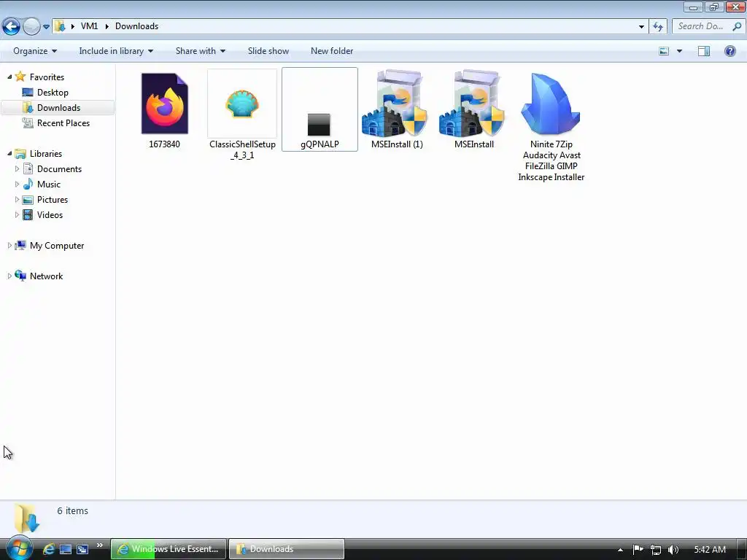Open the network tray icon
The width and height of the screenshot is (747, 560).
(x=656, y=550)
